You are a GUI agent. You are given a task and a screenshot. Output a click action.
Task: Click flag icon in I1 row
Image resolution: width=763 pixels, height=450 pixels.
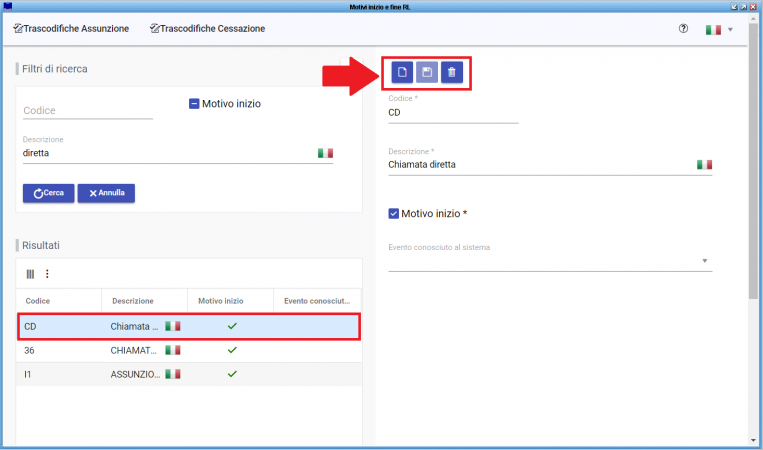(x=173, y=374)
